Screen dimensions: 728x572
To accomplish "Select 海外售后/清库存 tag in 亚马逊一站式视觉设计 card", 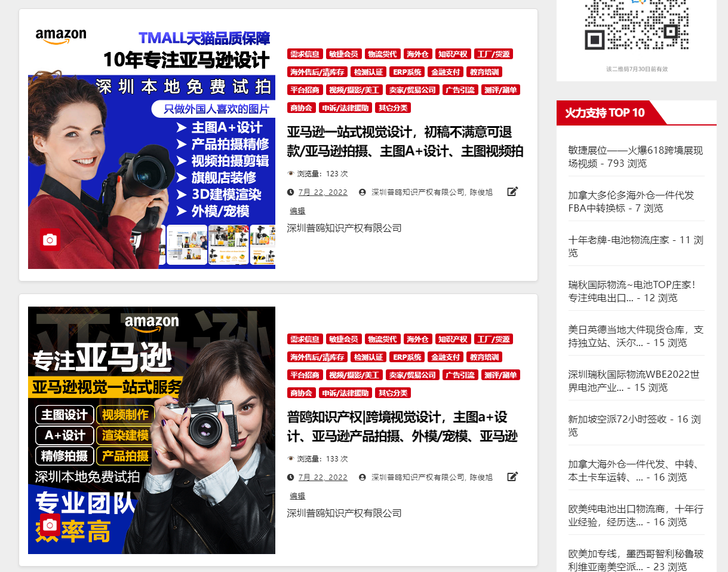I will 318,72.
